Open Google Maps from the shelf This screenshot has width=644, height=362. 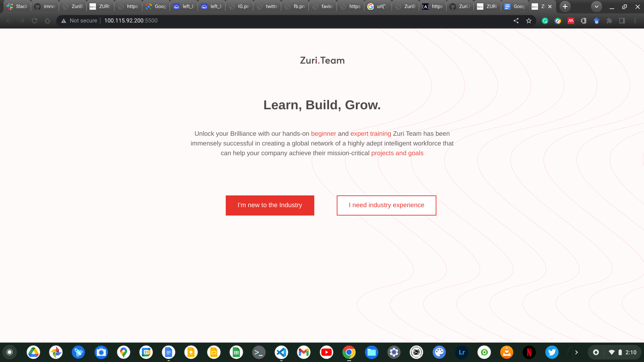[x=124, y=352]
